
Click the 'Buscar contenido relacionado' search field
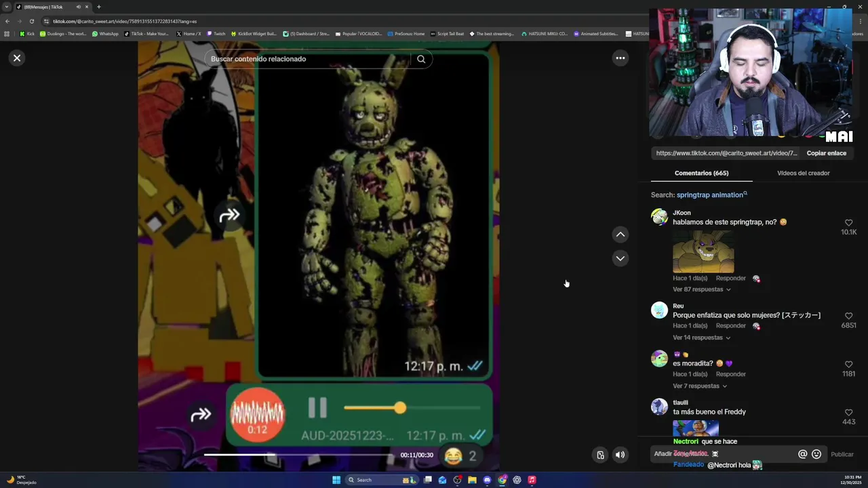309,59
